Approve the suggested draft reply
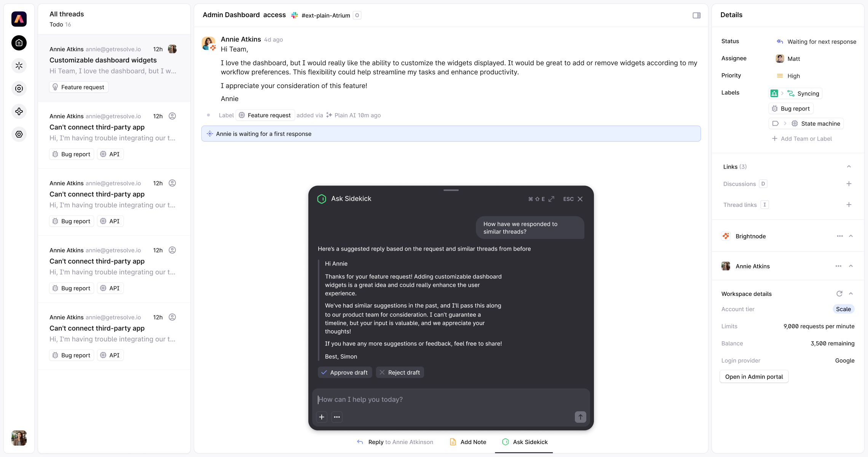 345,372
